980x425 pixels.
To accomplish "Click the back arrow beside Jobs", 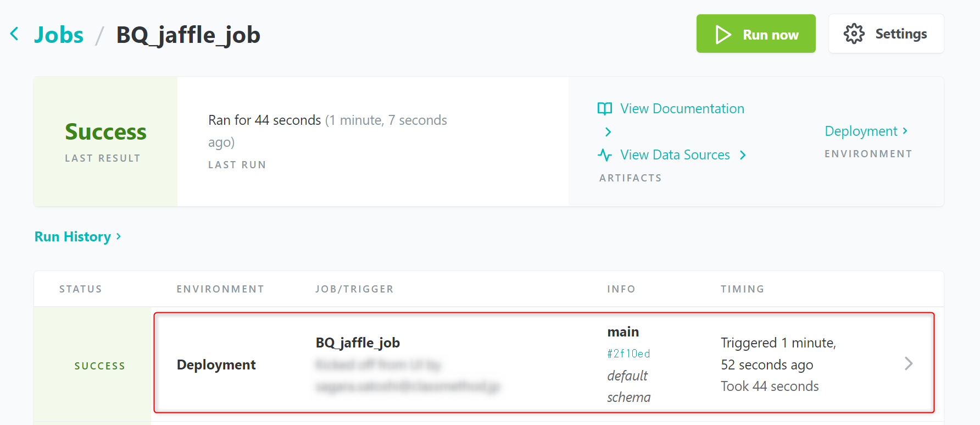I will [15, 34].
